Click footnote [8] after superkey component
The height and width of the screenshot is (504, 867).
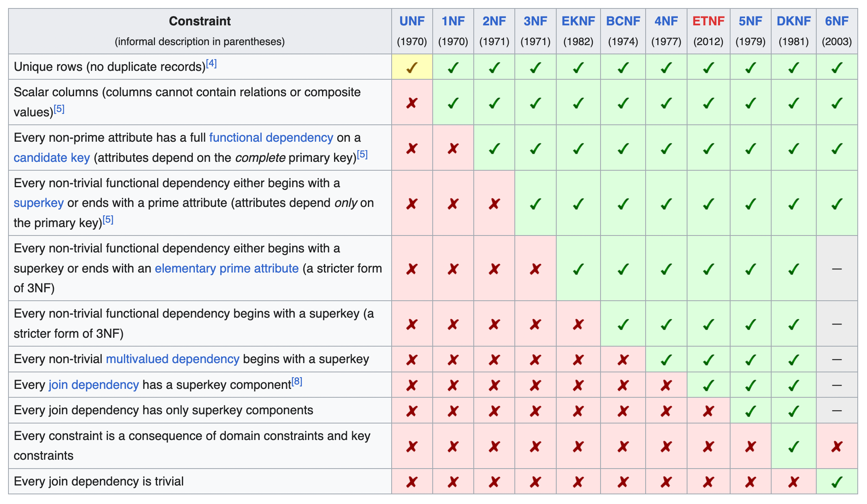(297, 382)
